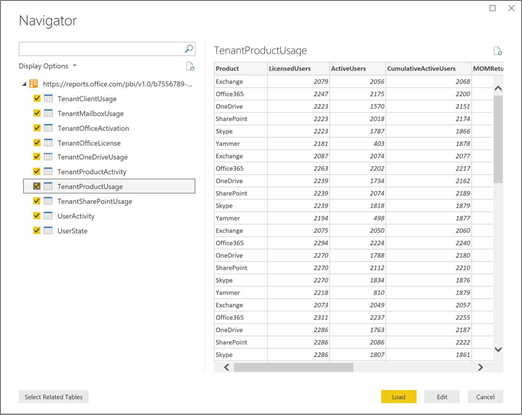The image size is (522, 415).
Task: Click the partially visible MOMRetu column header
Action: click(487, 69)
